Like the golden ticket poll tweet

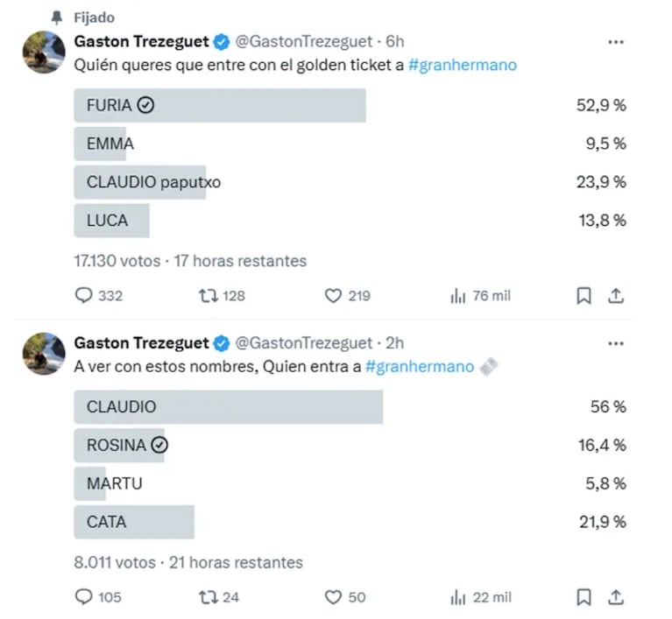point(333,296)
